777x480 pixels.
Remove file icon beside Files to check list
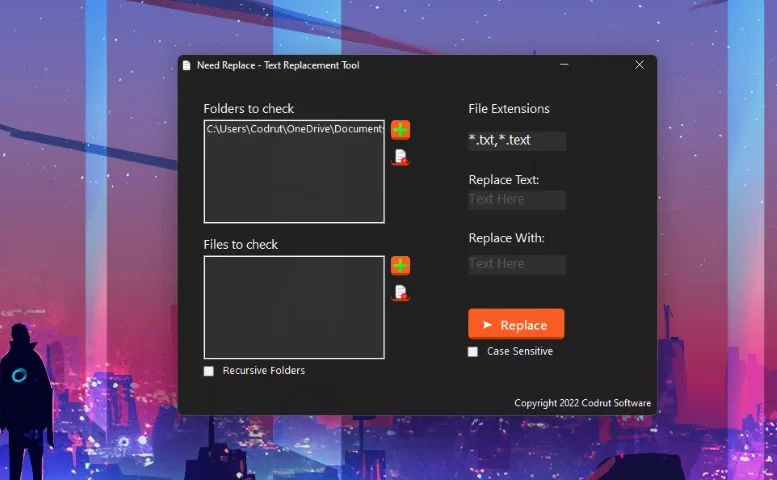tap(400, 293)
